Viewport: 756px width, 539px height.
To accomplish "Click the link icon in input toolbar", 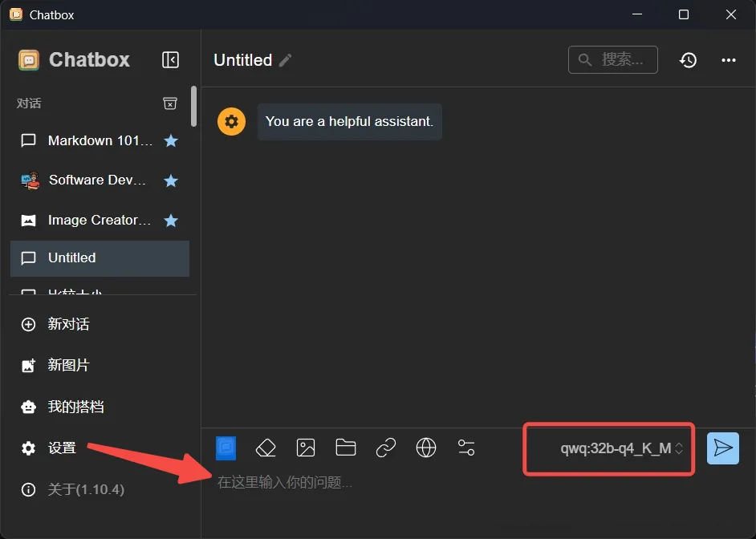I will (x=386, y=448).
